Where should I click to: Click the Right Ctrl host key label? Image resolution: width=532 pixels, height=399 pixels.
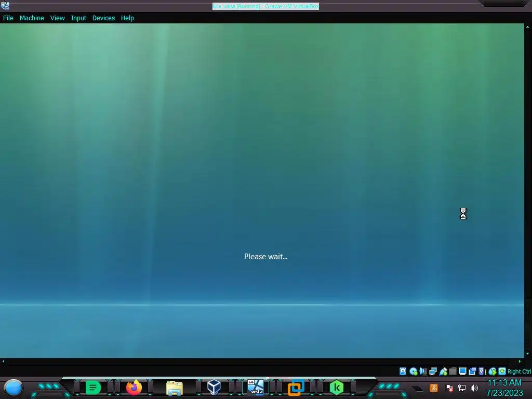click(x=519, y=371)
